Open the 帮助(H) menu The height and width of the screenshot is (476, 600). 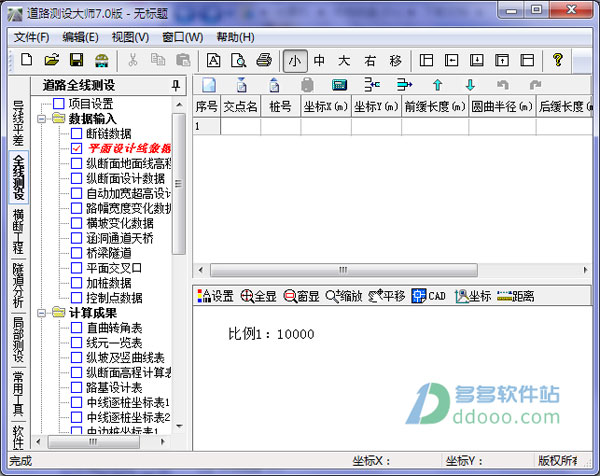(235, 37)
